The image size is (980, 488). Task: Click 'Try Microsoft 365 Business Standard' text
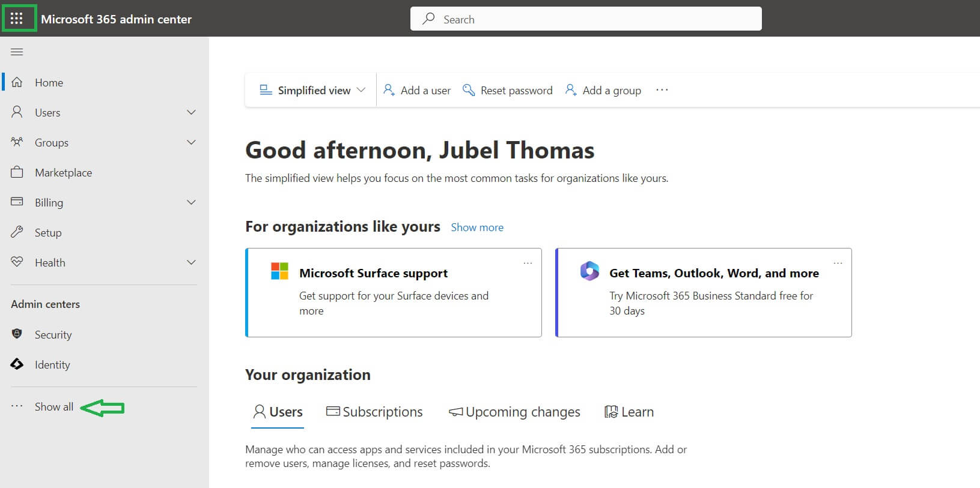[711, 303]
